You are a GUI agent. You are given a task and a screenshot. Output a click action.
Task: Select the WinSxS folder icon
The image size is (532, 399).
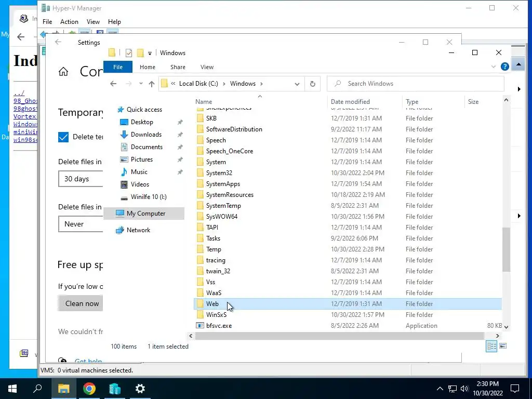[x=200, y=314]
